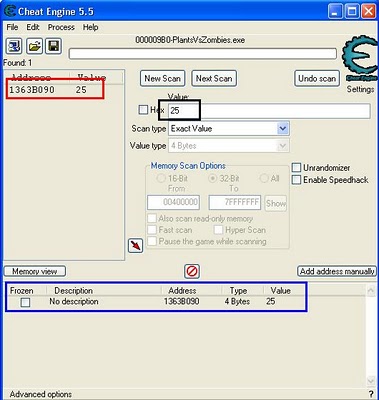Click No description in the address table

click(x=74, y=302)
